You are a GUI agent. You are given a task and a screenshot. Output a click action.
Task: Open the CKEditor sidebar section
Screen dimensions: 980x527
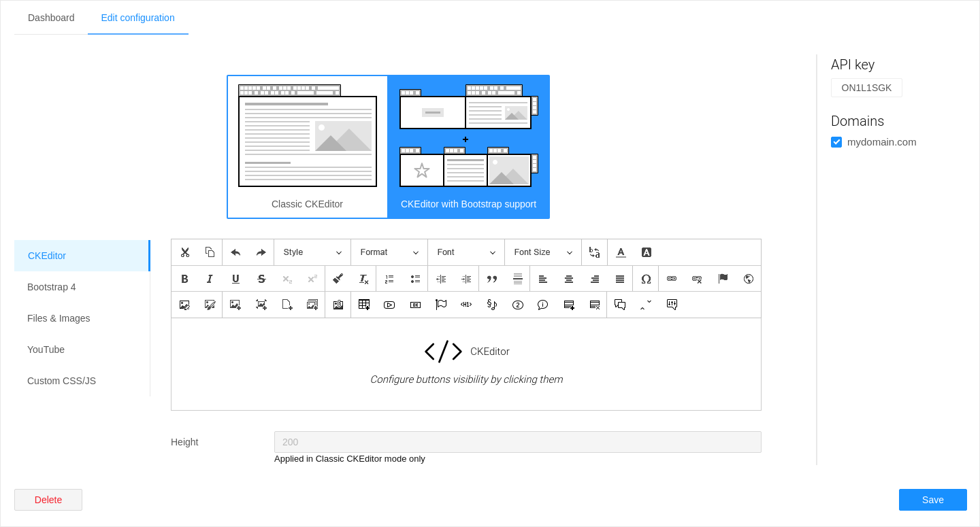[82, 256]
